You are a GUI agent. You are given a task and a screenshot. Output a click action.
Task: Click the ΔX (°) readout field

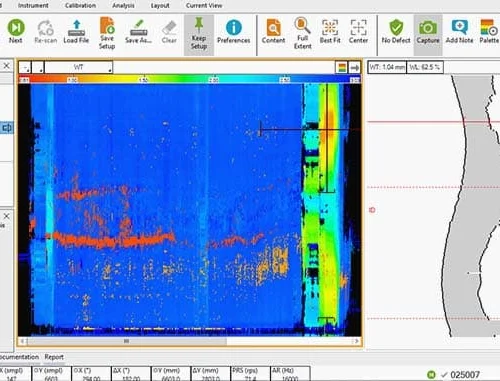pyautogui.click(x=131, y=374)
